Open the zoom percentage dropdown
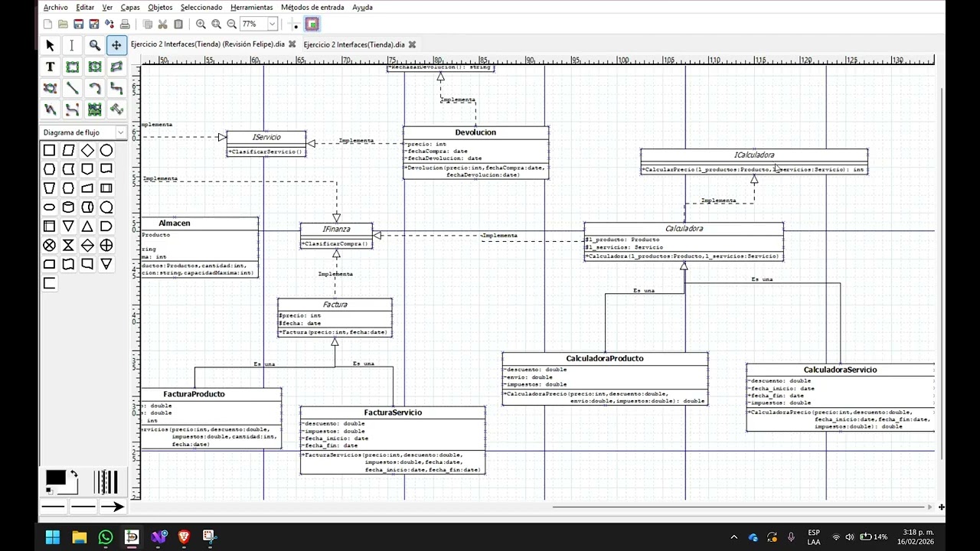The width and height of the screenshot is (980, 551). click(x=272, y=24)
